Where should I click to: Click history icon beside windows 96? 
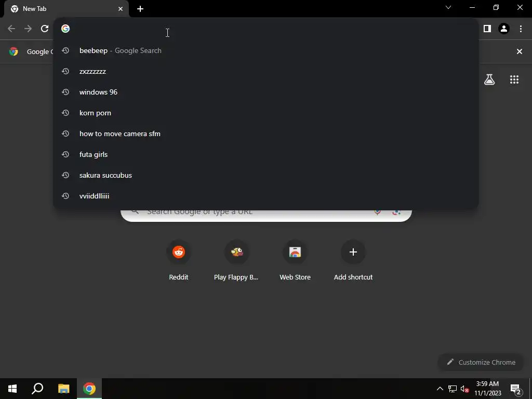(x=65, y=92)
